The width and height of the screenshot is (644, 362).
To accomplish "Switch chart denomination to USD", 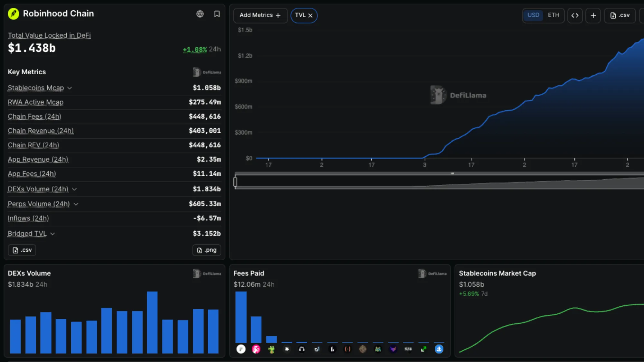I will 533,15.
